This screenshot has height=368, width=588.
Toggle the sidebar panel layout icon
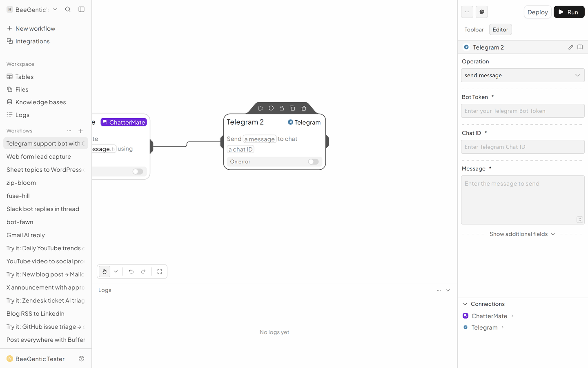coord(81,9)
